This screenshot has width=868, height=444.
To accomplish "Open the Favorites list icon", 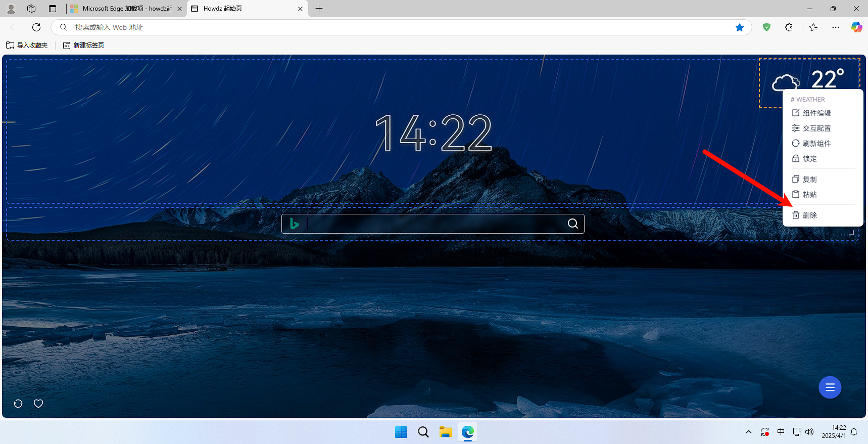I will (x=813, y=27).
